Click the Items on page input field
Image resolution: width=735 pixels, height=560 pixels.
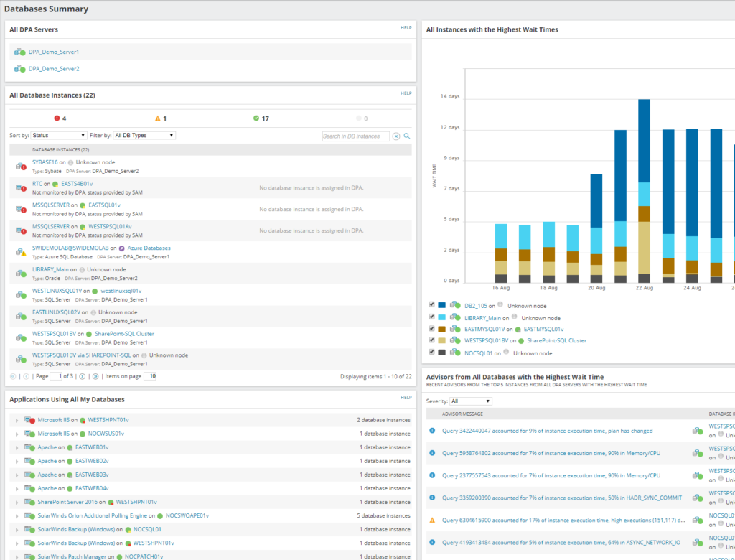point(150,376)
